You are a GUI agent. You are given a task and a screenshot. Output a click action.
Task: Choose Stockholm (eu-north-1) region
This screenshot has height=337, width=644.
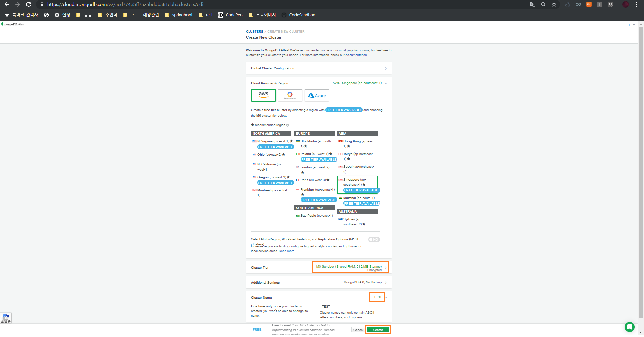pos(314,144)
